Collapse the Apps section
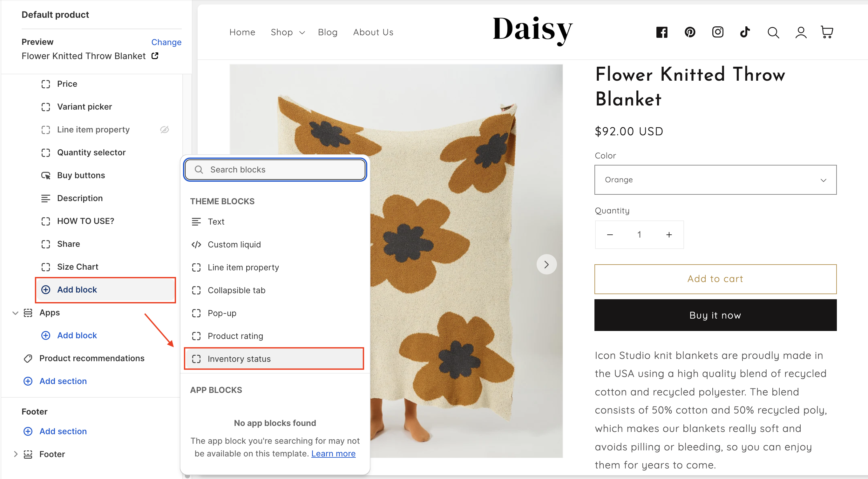 click(x=15, y=313)
